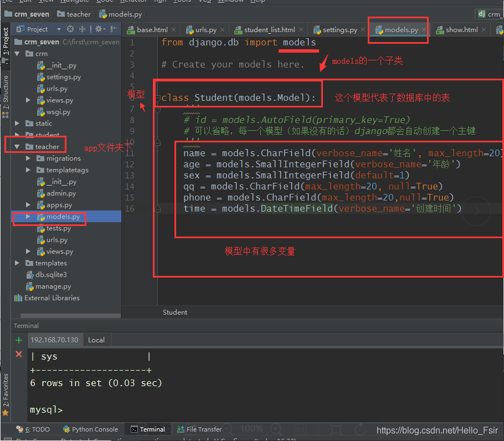The width and height of the screenshot is (504, 441).
Task: Expand views.py under crm folder
Action: [x=28, y=100]
